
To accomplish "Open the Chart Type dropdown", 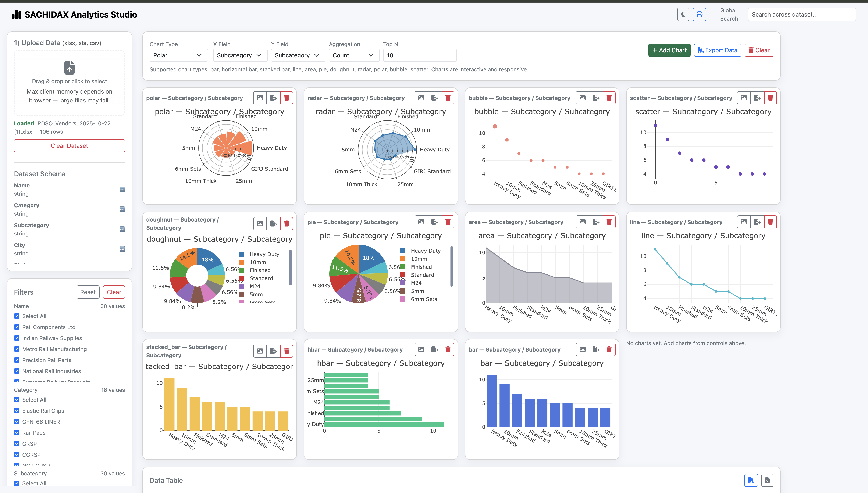I will [x=178, y=55].
